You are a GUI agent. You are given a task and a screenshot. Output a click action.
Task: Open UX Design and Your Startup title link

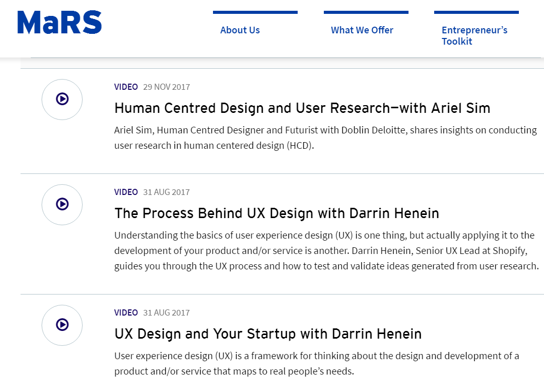click(x=268, y=334)
